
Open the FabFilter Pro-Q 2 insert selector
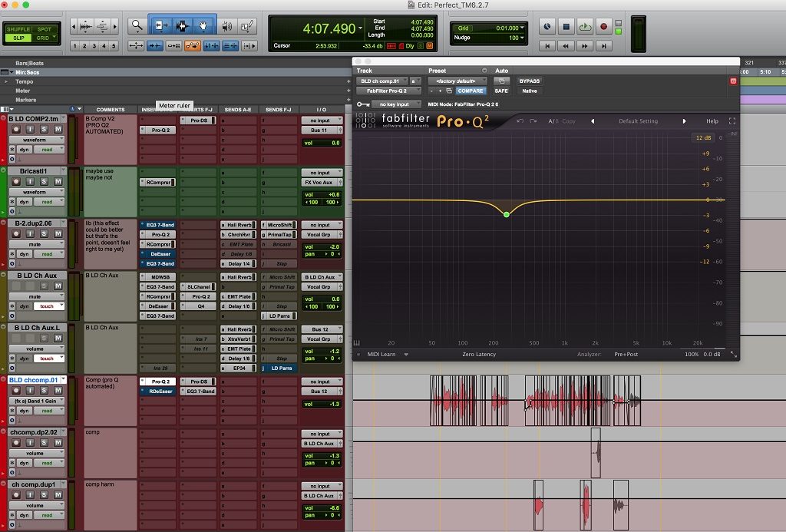[x=388, y=91]
